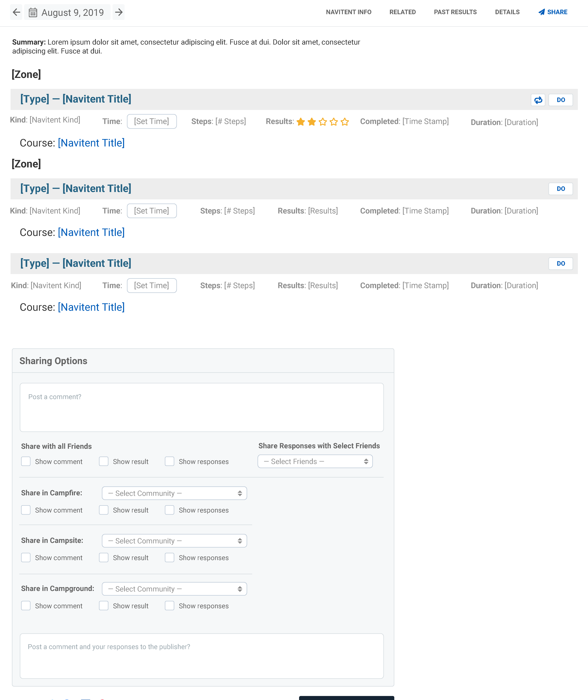
Task: Switch to the DETAILS tab
Action: click(x=507, y=12)
